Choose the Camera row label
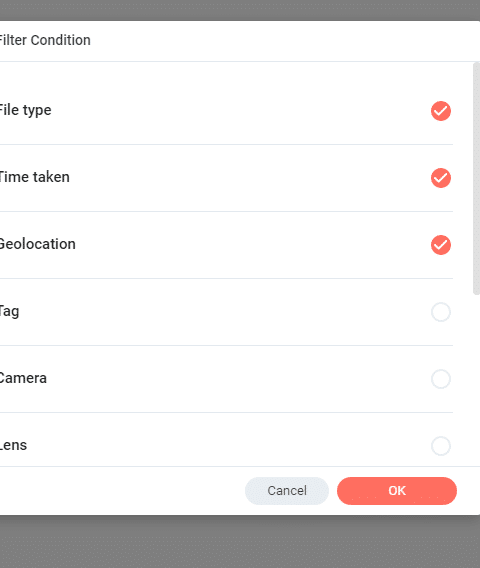The width and height of the screenshot is (480, 568). (23, 378)
